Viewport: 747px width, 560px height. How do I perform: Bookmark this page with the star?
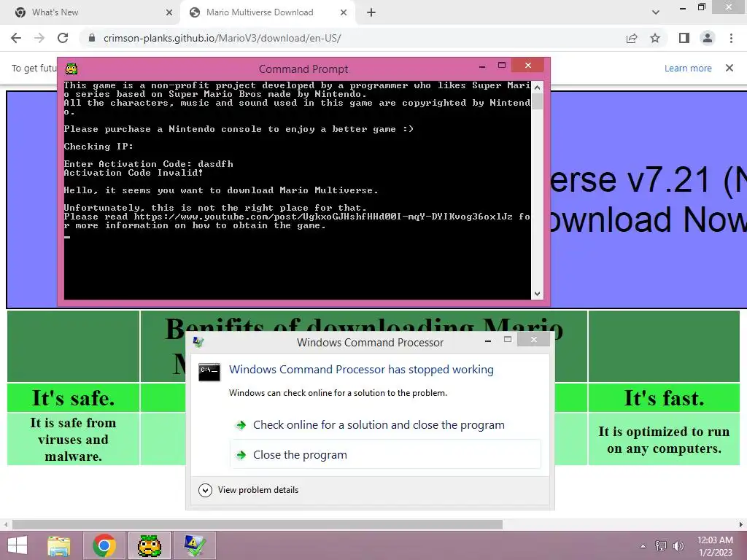point(655,38)
